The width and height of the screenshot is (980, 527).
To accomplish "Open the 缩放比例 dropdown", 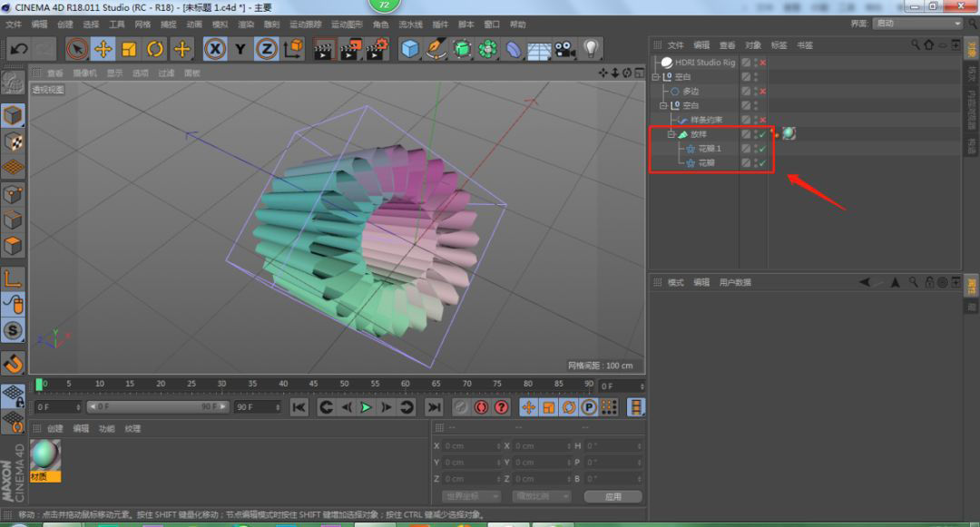I will 541,496.
